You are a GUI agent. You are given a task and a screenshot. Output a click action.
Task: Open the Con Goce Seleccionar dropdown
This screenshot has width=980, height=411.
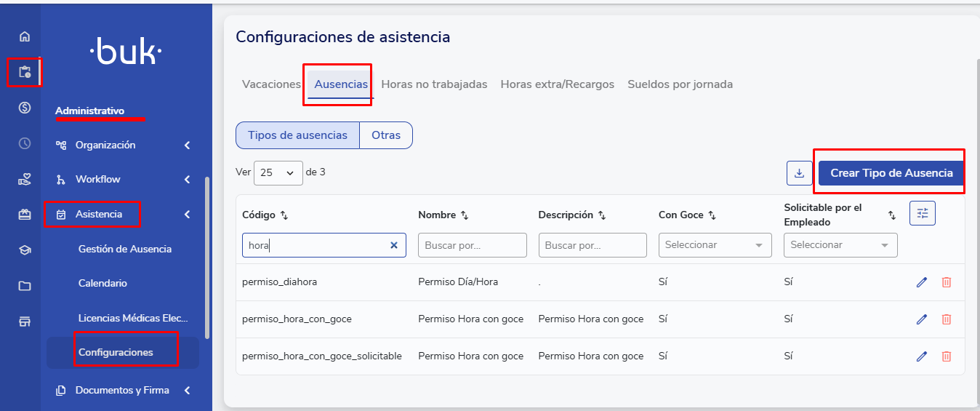point(715,245)
